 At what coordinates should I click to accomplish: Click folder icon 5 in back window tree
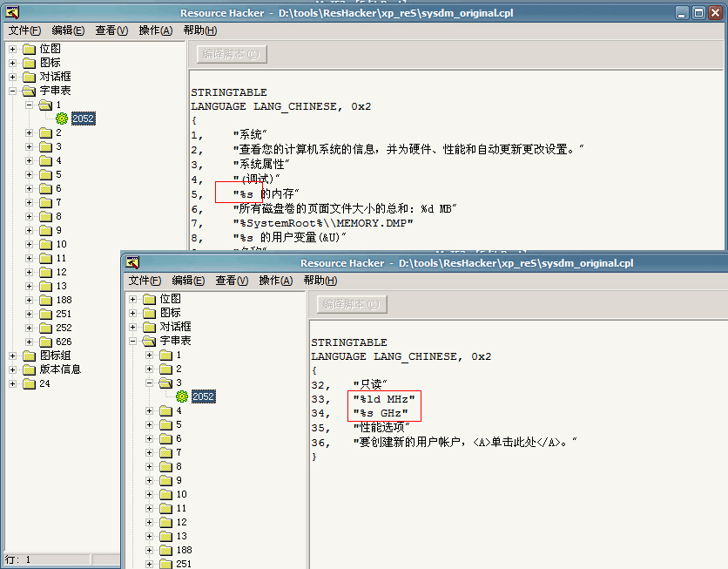tap(45, 174)
